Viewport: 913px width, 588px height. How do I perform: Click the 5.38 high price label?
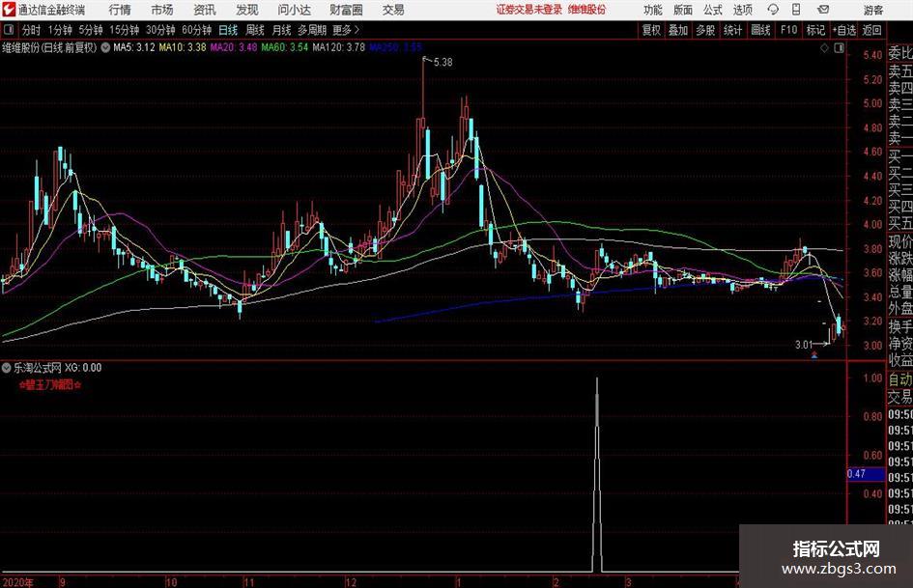pos(443,62)
